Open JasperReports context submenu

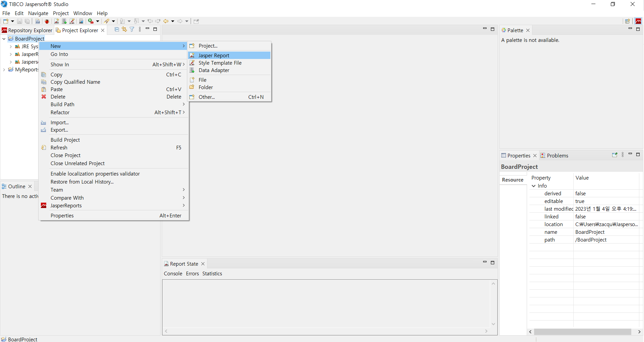(114, 206)
